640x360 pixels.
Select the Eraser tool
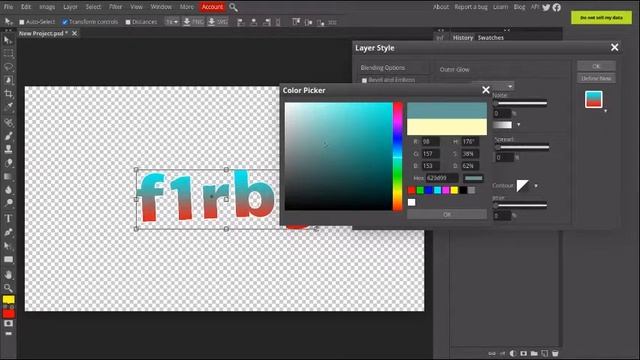[x=8, y=163]
